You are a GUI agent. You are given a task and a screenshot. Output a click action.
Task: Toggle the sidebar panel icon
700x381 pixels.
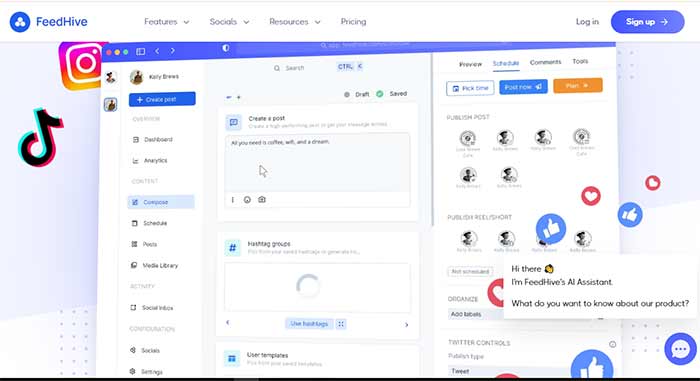(x=141, y=51)
